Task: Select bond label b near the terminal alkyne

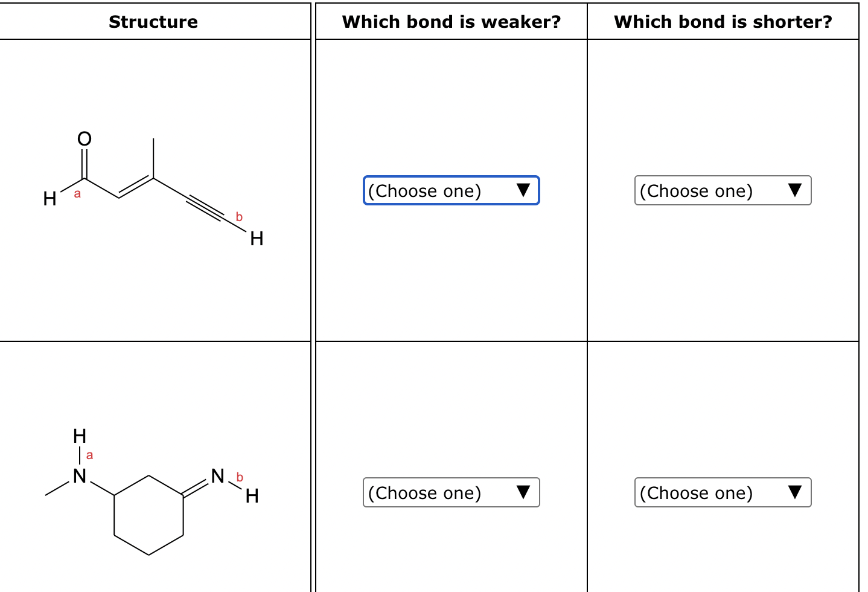Action: (x=238, y=216)
